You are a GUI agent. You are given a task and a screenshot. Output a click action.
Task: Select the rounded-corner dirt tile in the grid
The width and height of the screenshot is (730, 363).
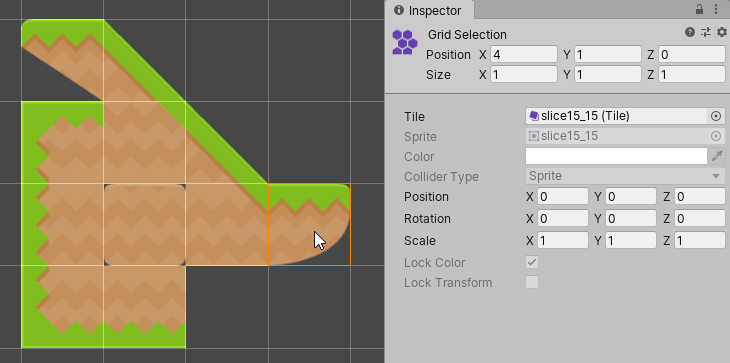pos(145,225)
